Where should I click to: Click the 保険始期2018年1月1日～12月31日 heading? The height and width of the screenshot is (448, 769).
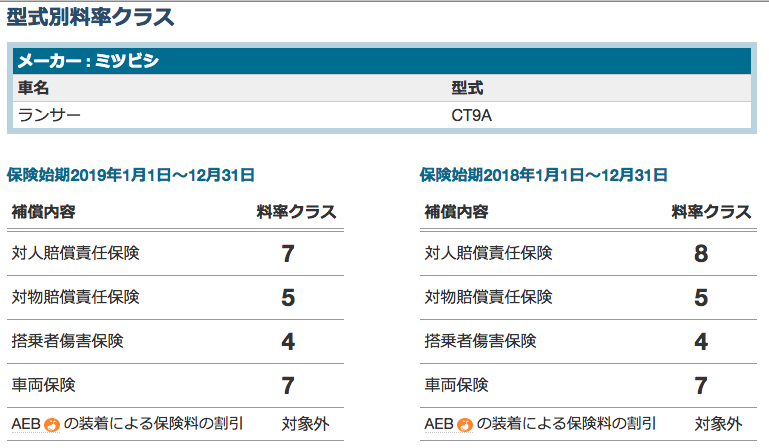pos(543,175)
